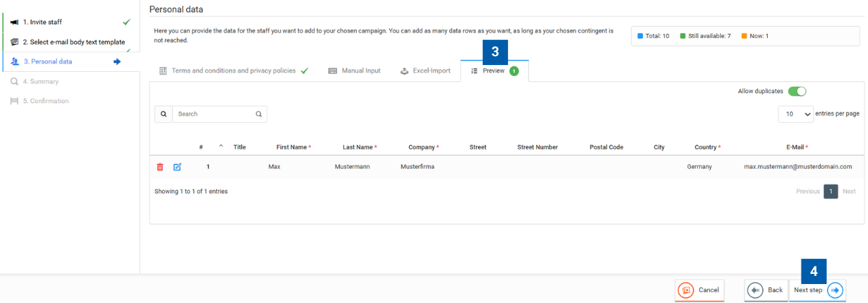Click the magnifier button left of Search
Viewport: 868px width, 303px height.
pyautogui.click(x=163, y=114)
